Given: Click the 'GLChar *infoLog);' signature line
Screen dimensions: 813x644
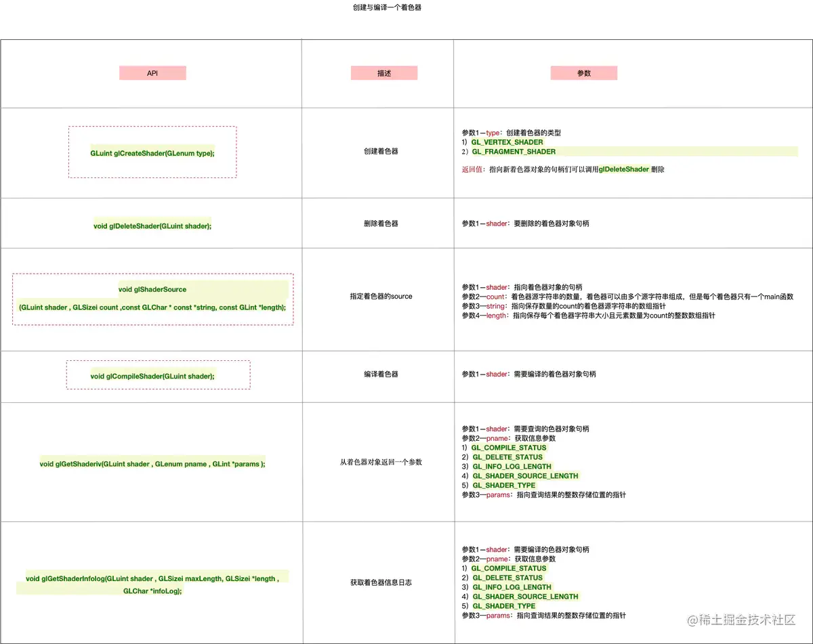Looking at the screenshot, I should (152, 591).
